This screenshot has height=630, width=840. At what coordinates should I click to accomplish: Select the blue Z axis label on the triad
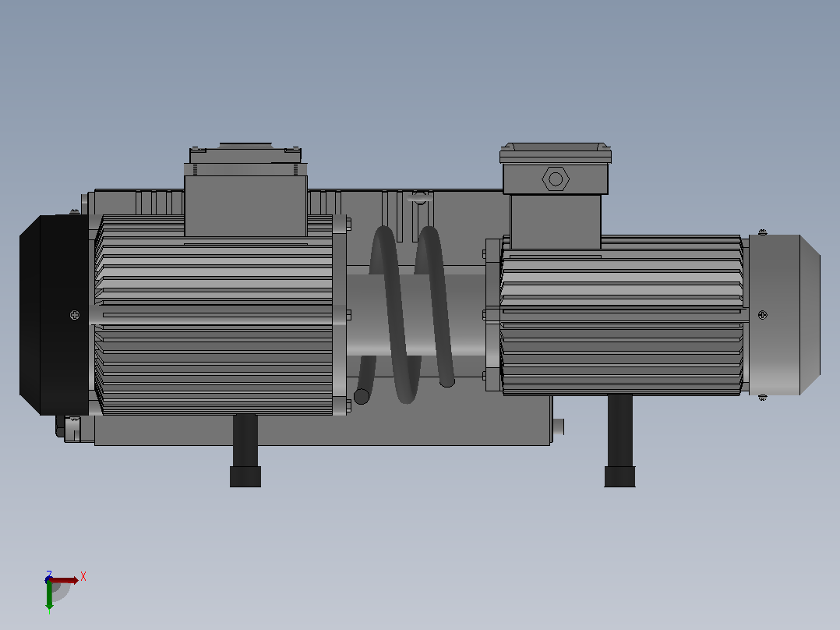point(49,574)
